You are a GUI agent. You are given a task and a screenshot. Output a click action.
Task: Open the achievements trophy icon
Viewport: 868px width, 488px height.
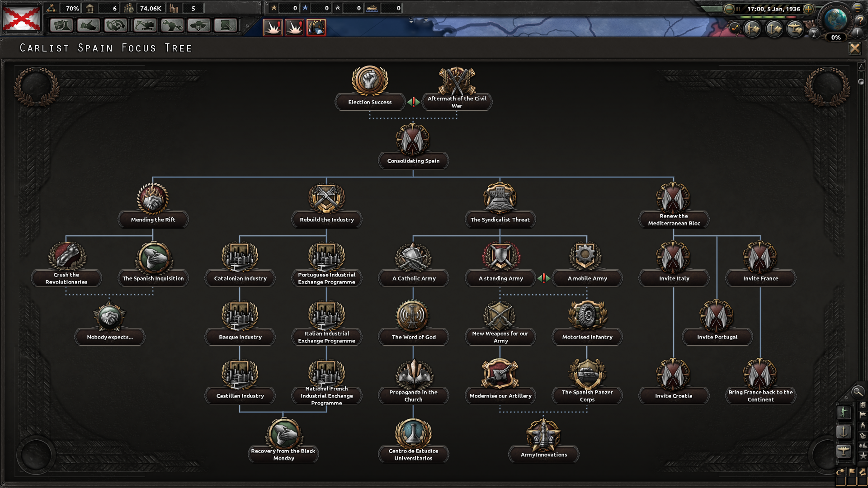814,33
